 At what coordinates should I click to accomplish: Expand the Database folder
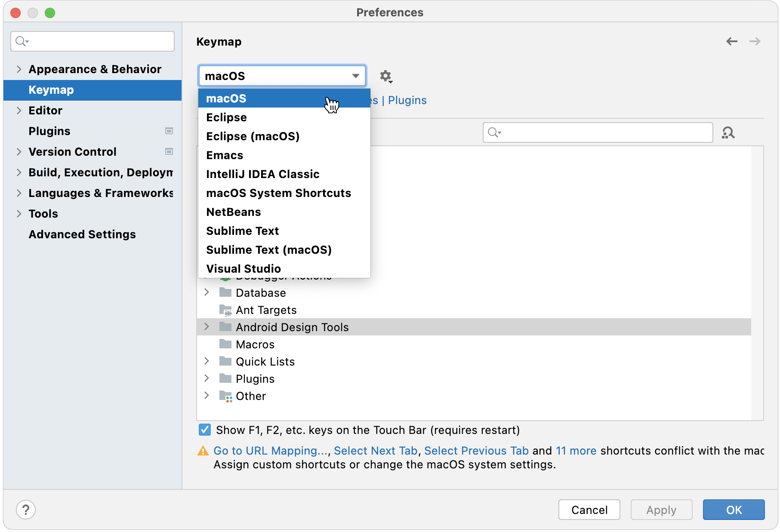click(207, 292)
